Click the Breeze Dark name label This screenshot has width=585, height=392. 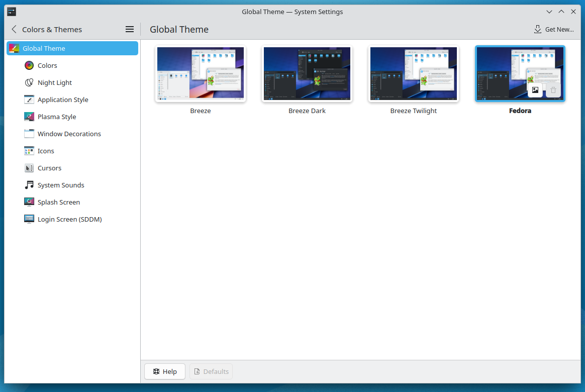[307, 111]
